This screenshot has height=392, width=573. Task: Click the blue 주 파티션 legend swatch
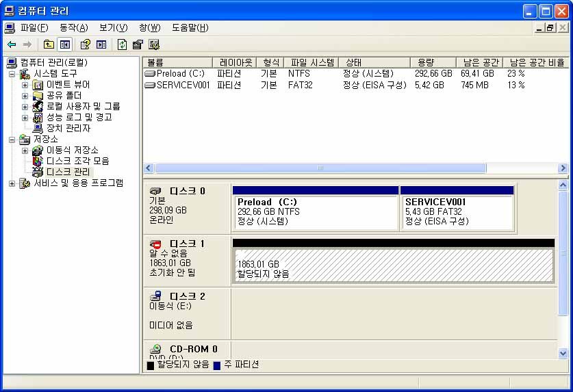[217, 365]
